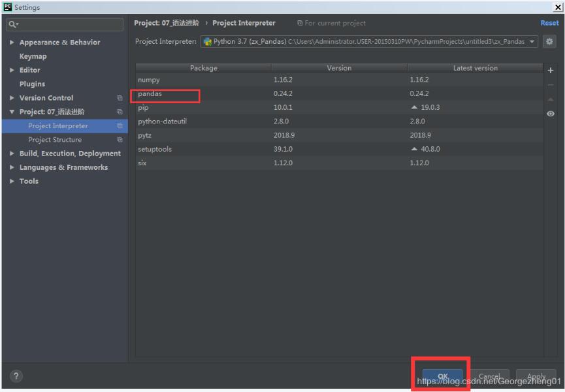Click in the settings search field

tap(65, 25)
